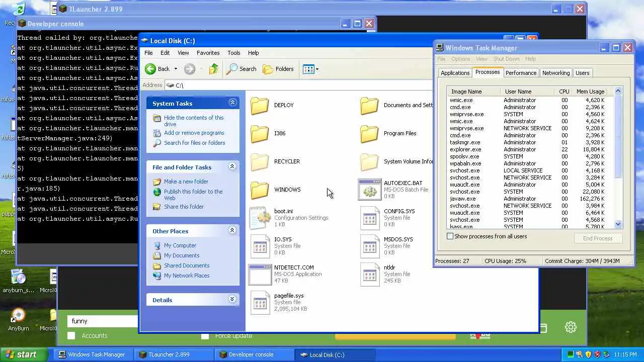Click the Back arrow in Explorer toolbar

[150, 69]
